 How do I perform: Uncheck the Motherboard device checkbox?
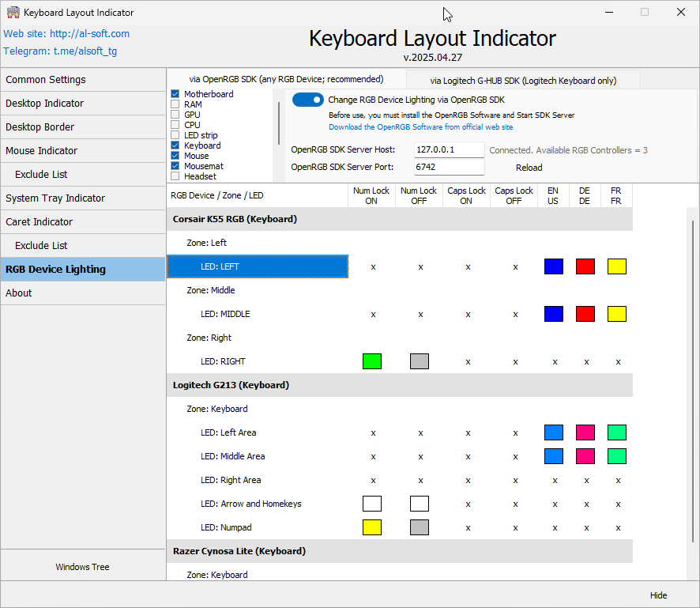[175, 93]
